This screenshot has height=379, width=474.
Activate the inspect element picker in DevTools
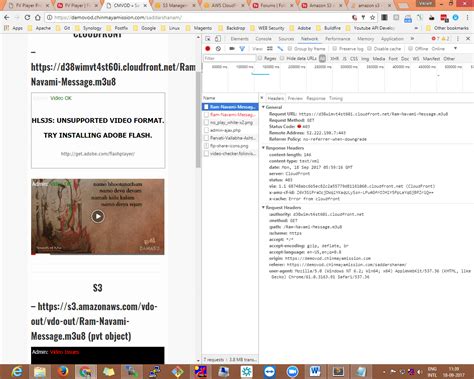[x=208, y=39]
